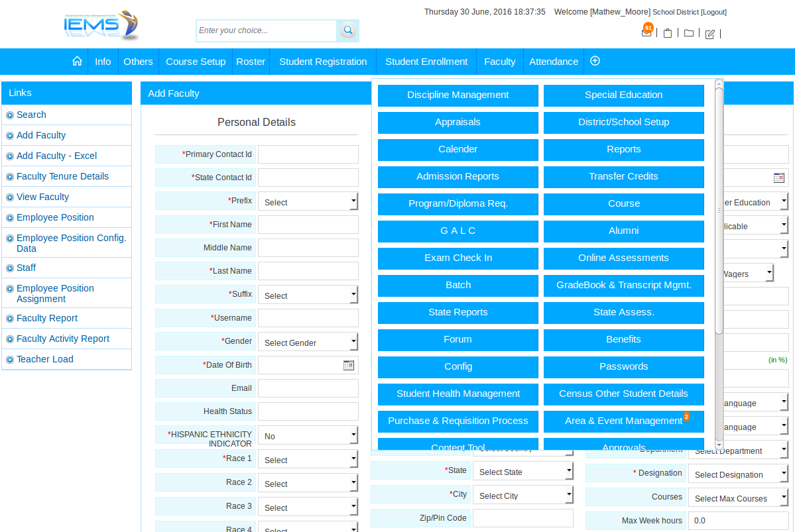Click the Email input field
The height and width of the screenshot is (532, 795).
click(308, 388)
